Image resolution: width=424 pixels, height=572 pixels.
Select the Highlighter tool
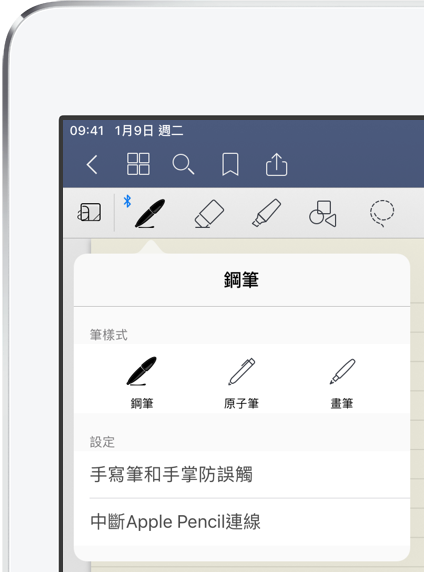(x=266, y=213)
